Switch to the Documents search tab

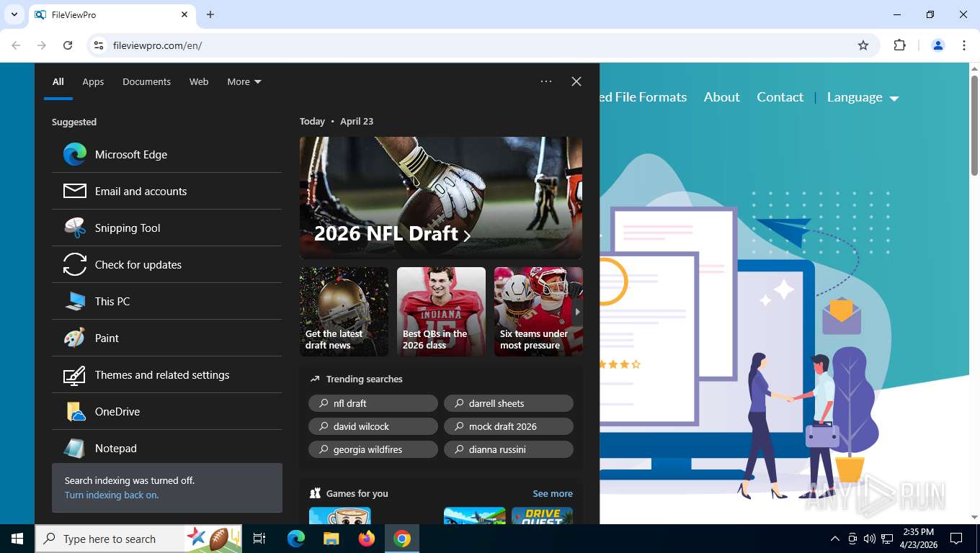pyautogui.click(x=146, y=81)
